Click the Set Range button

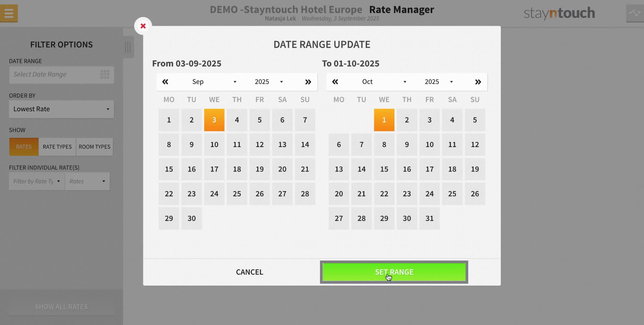coord(394,272)
